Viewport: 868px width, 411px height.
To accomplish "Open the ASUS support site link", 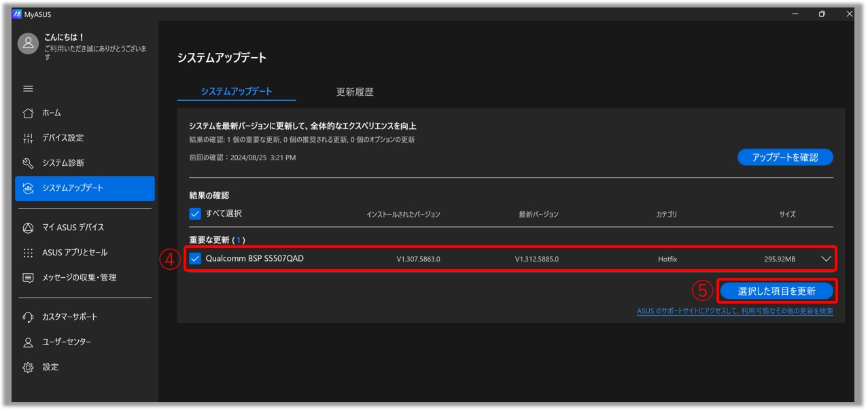I will tap(735, 311).
